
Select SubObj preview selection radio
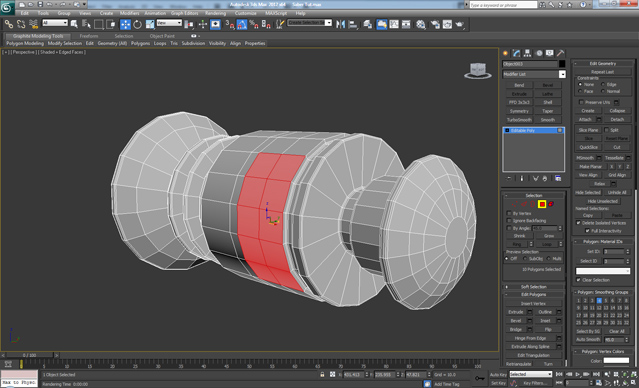[x=525, y=259]
